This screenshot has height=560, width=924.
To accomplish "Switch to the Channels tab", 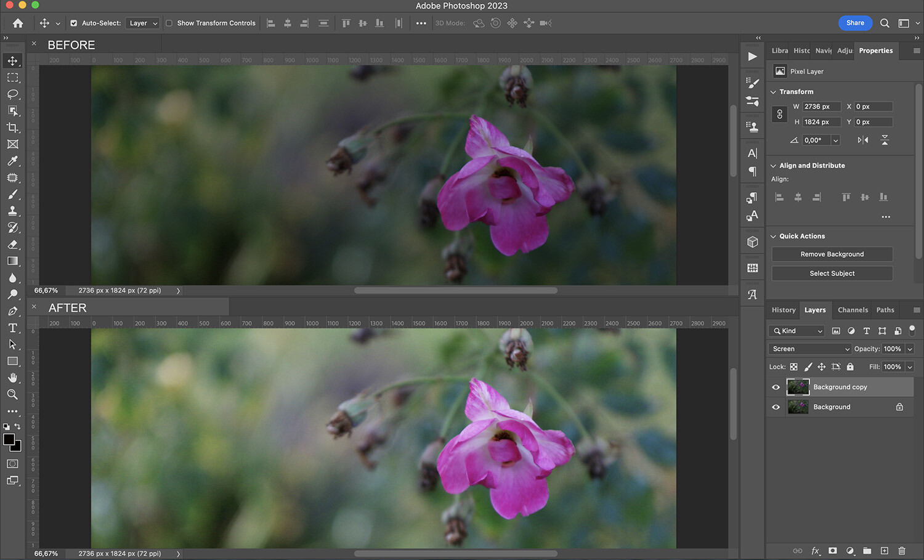I will pos(853,310).
